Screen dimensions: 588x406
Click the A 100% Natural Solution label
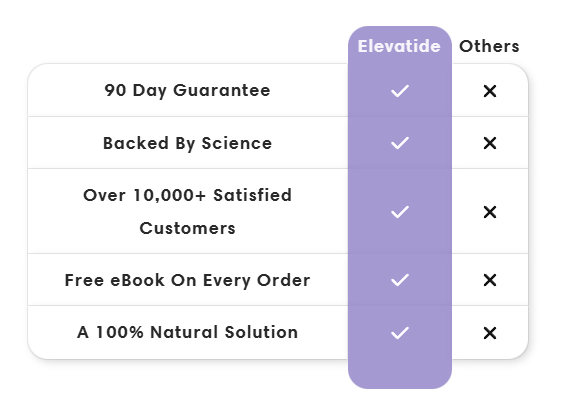point(188,332)
